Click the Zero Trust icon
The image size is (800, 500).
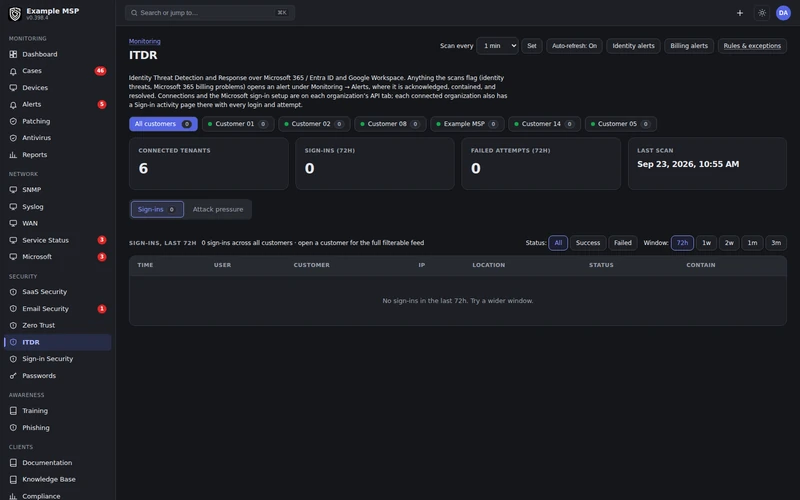[x=13, y=326]
